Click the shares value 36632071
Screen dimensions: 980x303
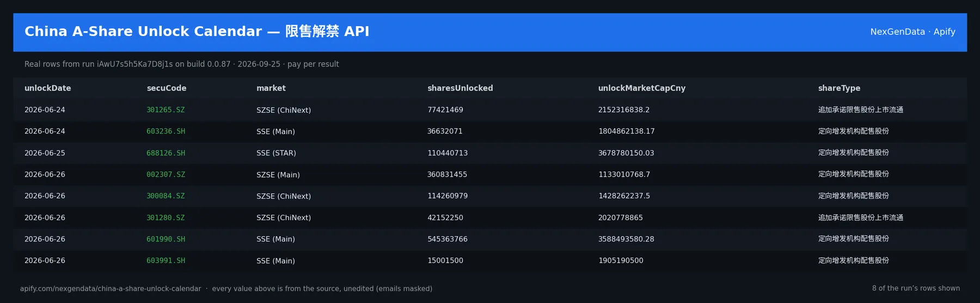[x=445, y=131]
